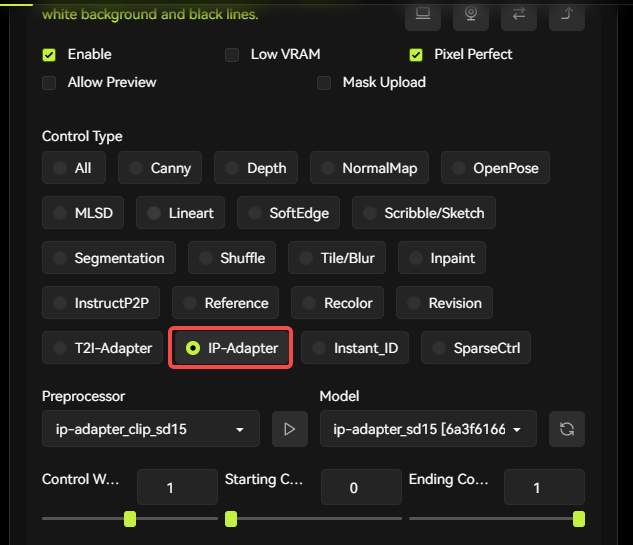This screenshot has width=633, height=545.
Task: Select the Depth control type
Action: pos(256,168)
